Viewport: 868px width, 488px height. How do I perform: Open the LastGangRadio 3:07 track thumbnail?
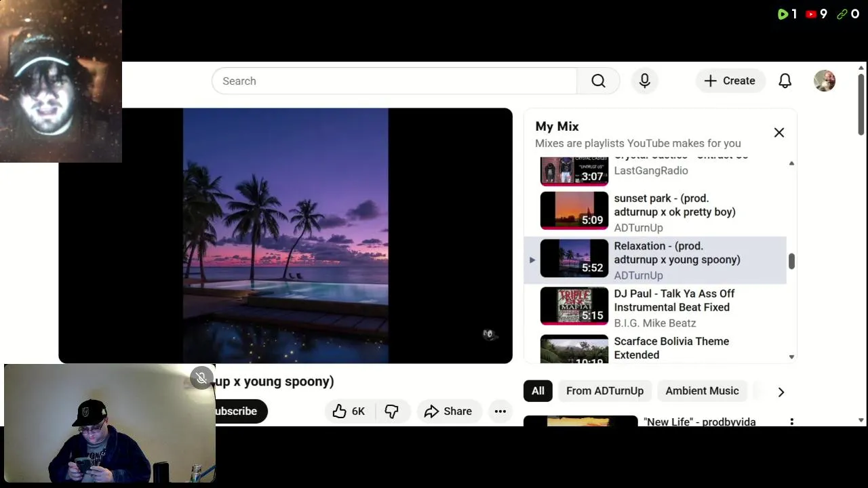[x=574, y=171]
